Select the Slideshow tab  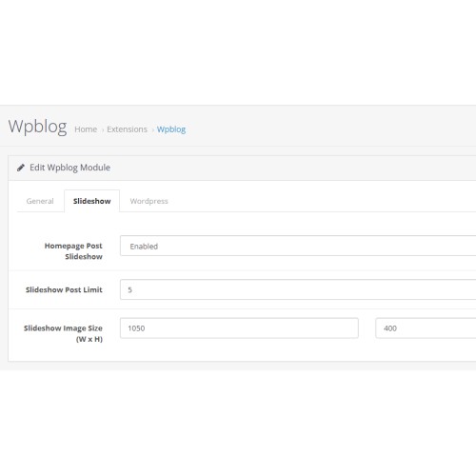(91, 201)
